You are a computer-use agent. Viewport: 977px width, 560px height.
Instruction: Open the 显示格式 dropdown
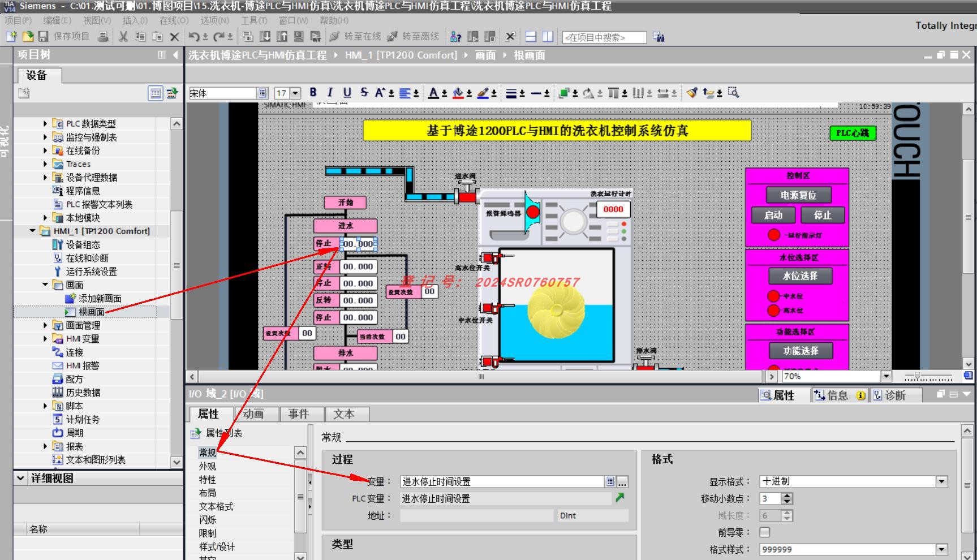coord(941,481)
